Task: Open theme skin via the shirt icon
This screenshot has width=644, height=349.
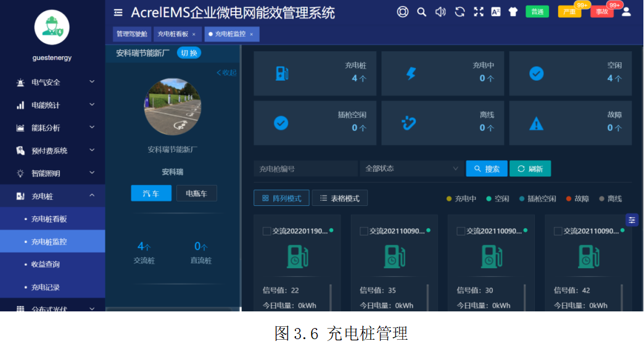Action: click(513, 12)
